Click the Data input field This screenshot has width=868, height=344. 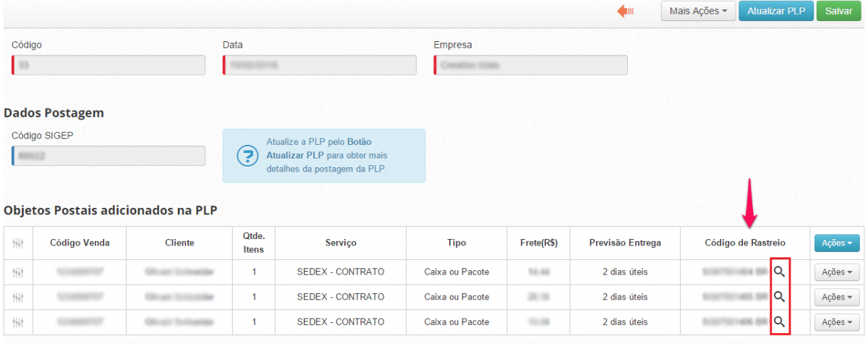coord(320,65)
